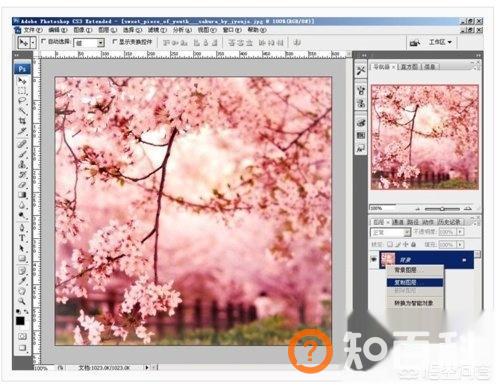Viewport: 500px width, 389px height.
Task: Select the Lasso tool
Action: 22,101
